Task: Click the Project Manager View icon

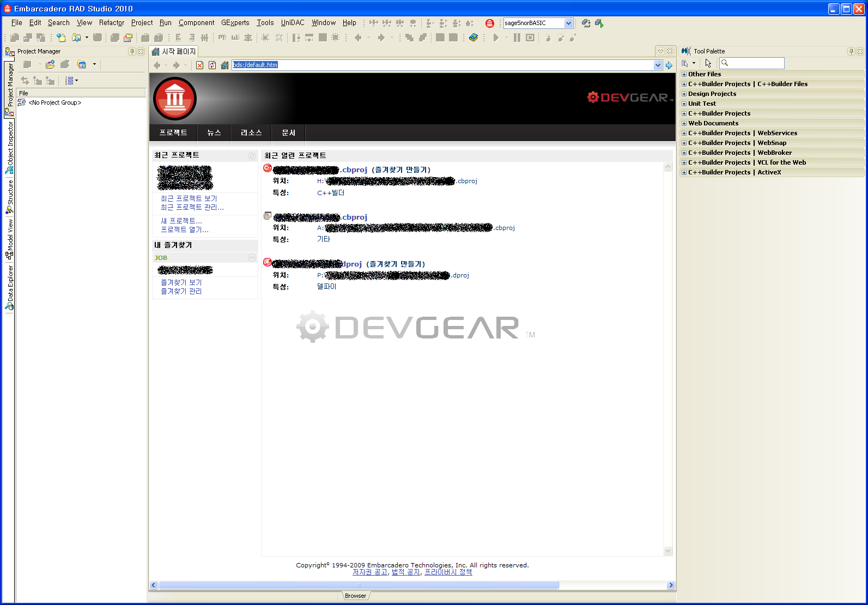Action: click(x=82, y=64)
